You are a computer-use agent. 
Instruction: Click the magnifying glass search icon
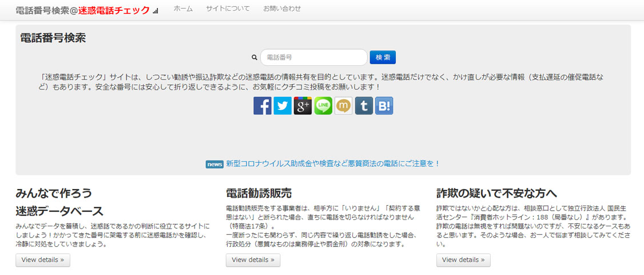(255, 57)
